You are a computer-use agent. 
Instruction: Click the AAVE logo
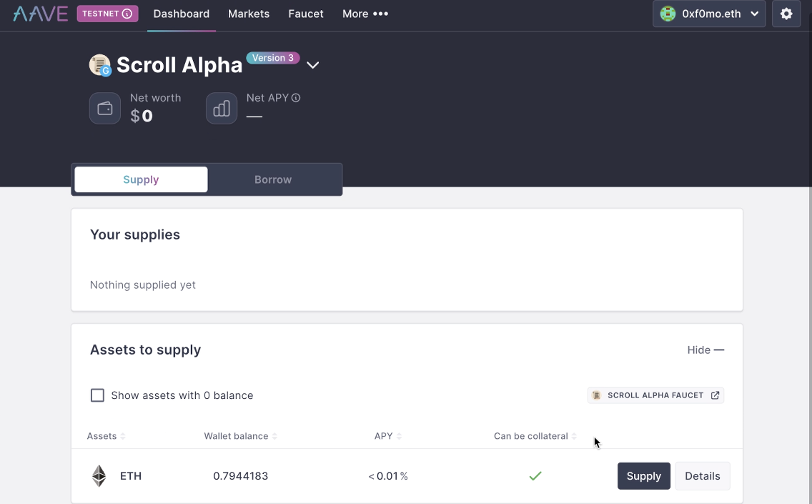coord(41,14)
